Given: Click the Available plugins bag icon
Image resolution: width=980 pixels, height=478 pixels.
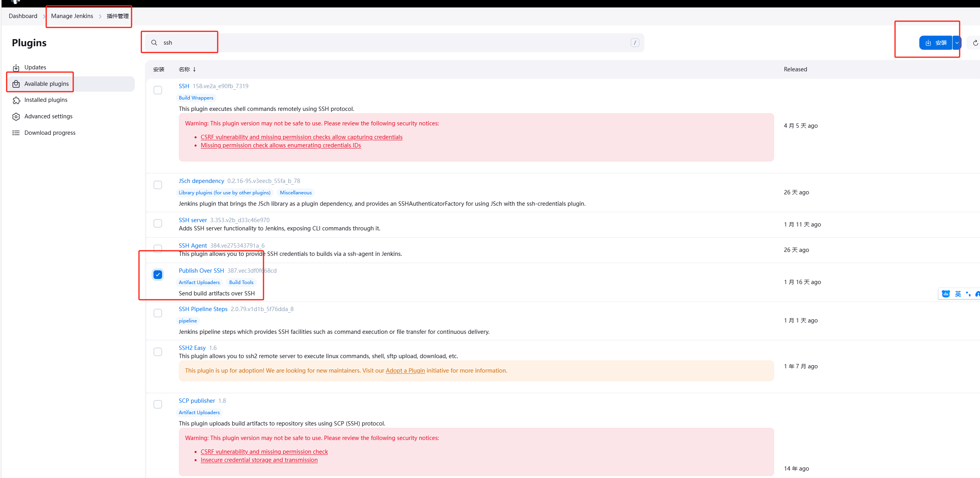Looking at the screenshot, I should point(16,84).
